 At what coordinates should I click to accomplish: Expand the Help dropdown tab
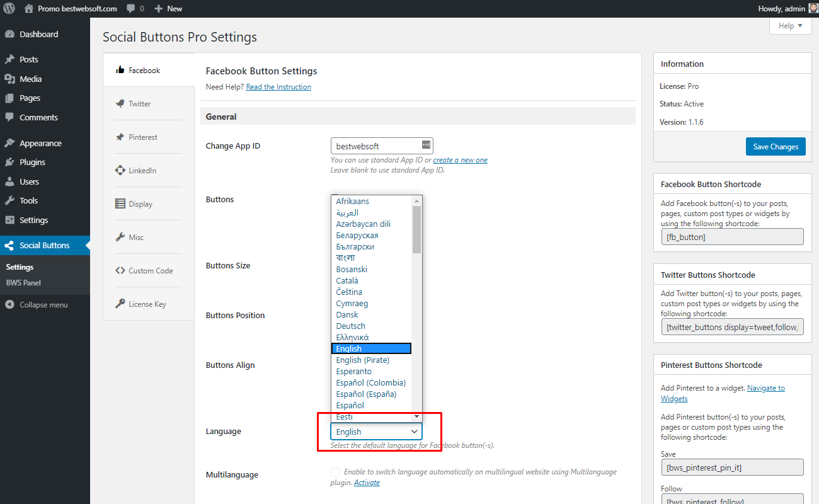point(790,26)
